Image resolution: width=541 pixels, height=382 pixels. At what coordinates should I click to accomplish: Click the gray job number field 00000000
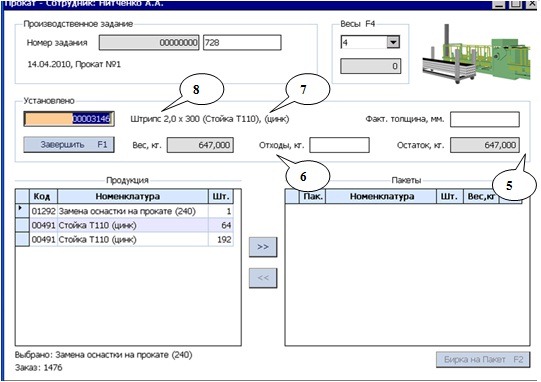[x=149, y=43]
